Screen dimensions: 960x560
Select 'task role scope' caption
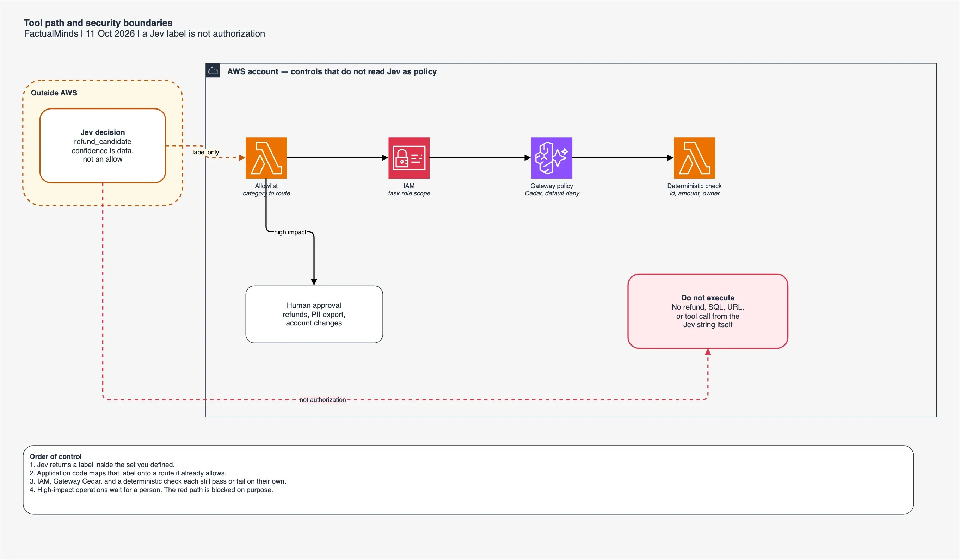click(x=409, y=193)
